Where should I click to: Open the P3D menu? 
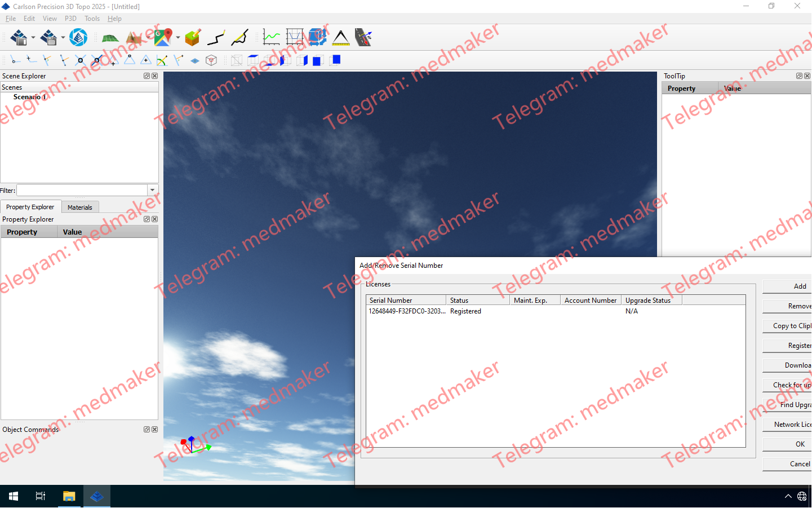click(x=70, y=19)
